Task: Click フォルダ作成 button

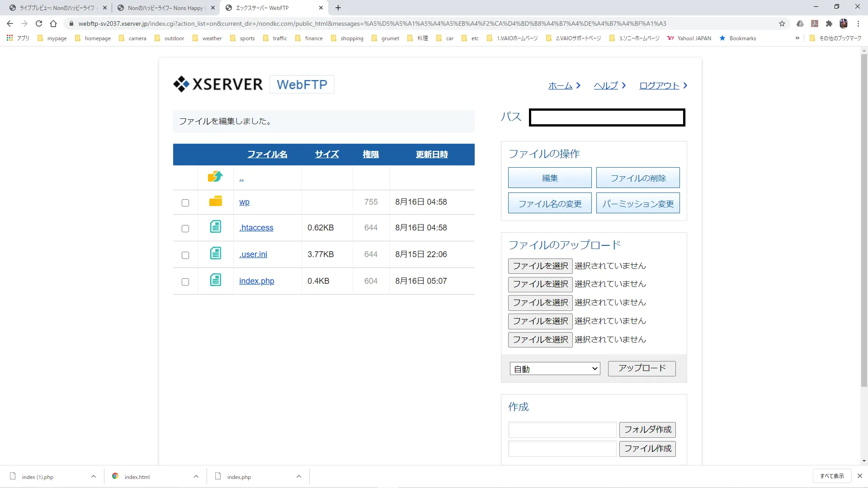Action: point(647,429)
